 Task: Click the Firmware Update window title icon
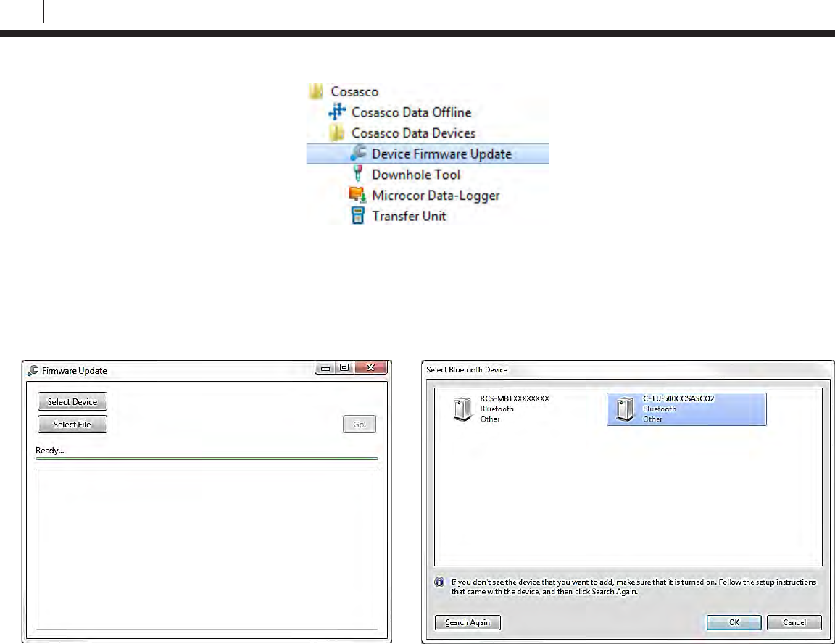coord(33,370)
